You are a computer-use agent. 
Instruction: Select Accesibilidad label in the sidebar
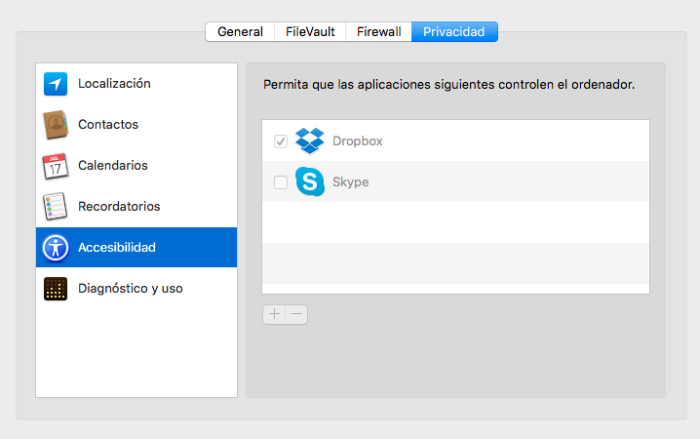117,247
